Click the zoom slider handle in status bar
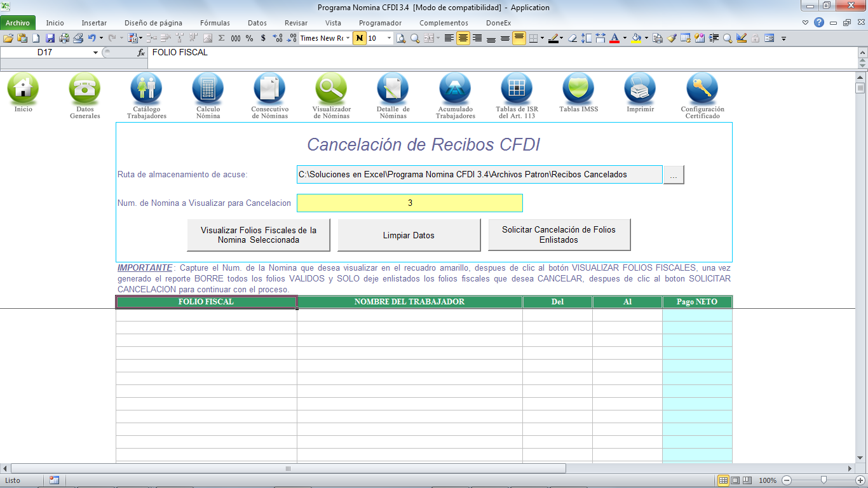868x488 pixels. coord(824,480)
